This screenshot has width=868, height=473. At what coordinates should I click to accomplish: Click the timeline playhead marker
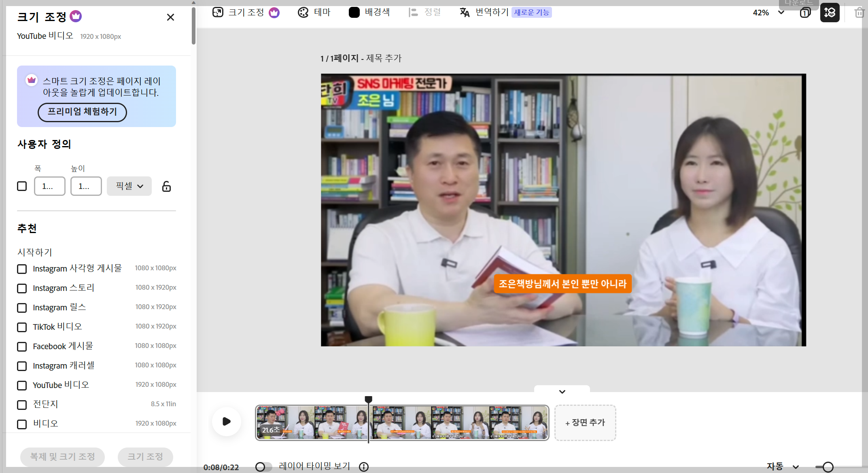(x=368, y=399)
